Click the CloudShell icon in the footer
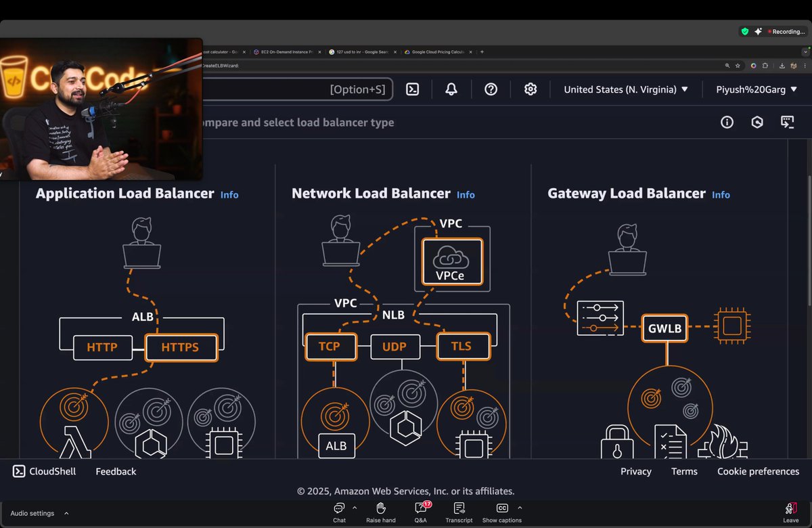Viewport: 812px width, 528px height. coord(19,471)
